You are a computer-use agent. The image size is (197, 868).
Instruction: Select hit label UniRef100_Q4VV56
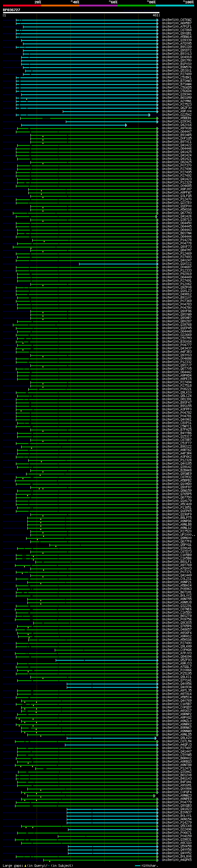[176, 850]
